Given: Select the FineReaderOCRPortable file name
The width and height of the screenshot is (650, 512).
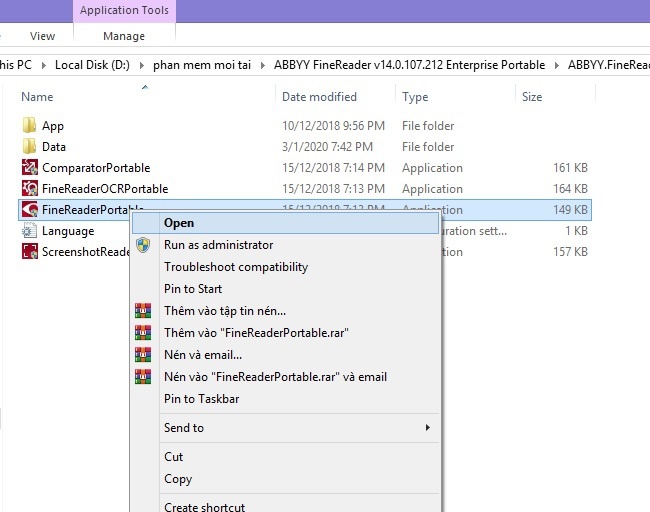Looking at the screenshot, I should [105, 189].
